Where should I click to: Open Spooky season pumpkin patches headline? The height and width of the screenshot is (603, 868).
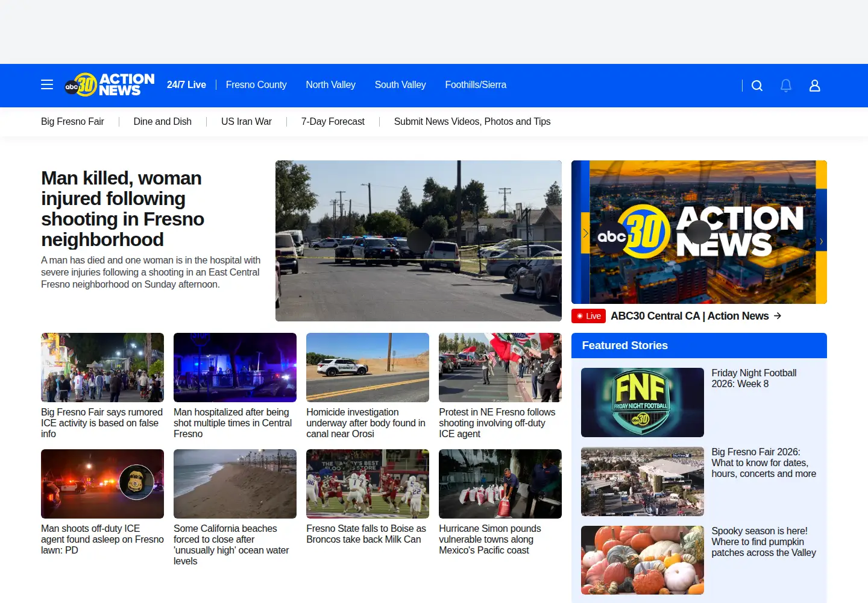point(764,542)
